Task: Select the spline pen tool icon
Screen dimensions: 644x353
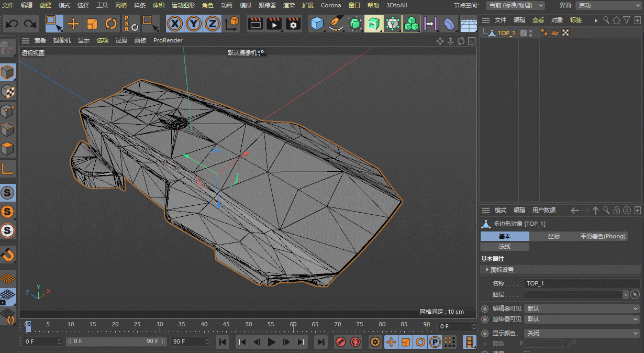Action: [336, 24]
